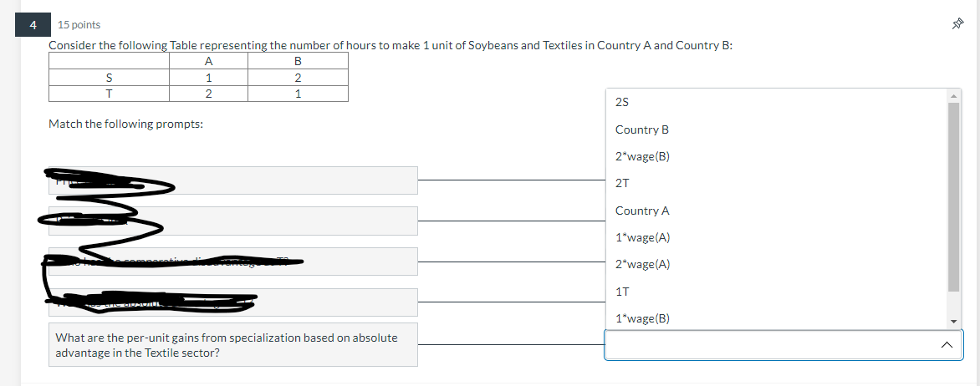Click the comparative disadvantage prompt box

pos(233,262)
